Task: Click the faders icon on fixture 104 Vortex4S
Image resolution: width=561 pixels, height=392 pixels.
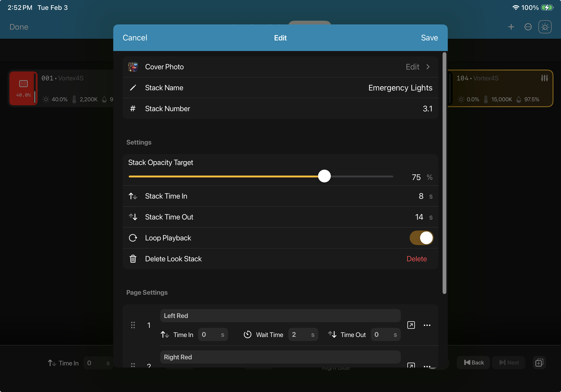Action: click(545, 78)
